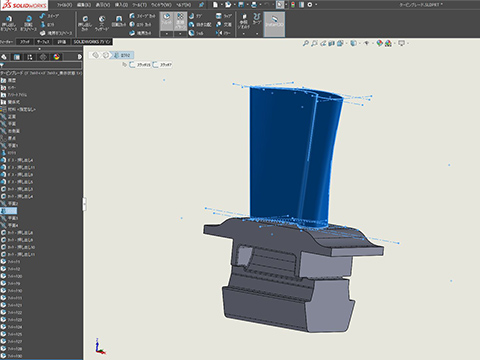
Task: Pick the Boundary Cut tool
Action: (x=140, y=33)
